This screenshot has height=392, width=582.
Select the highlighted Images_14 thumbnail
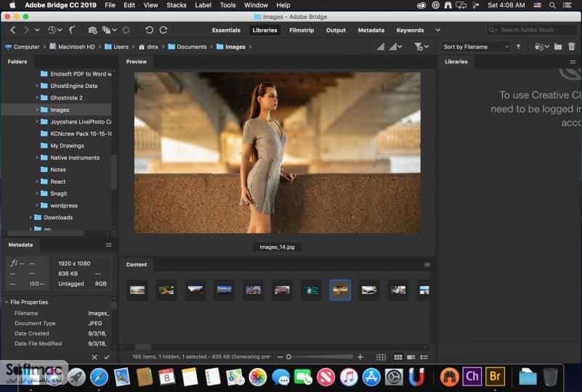point(340,290)
